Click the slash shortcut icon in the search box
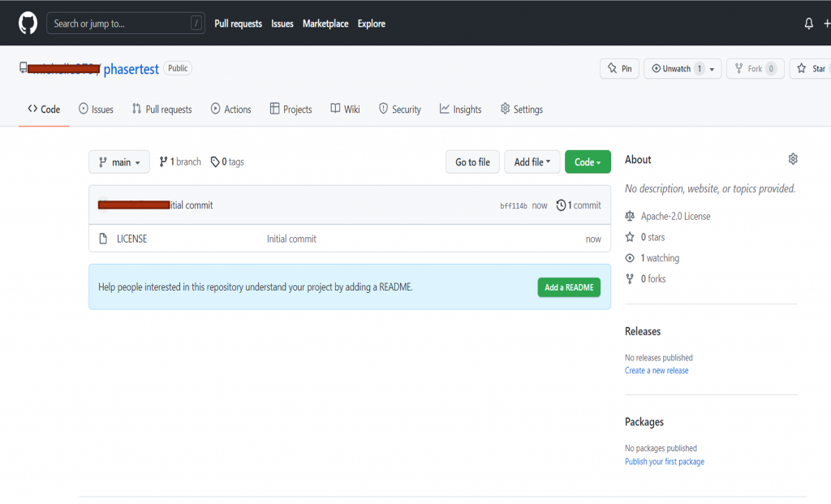Viewport: 831px width, 504px height. click(196, 24)
